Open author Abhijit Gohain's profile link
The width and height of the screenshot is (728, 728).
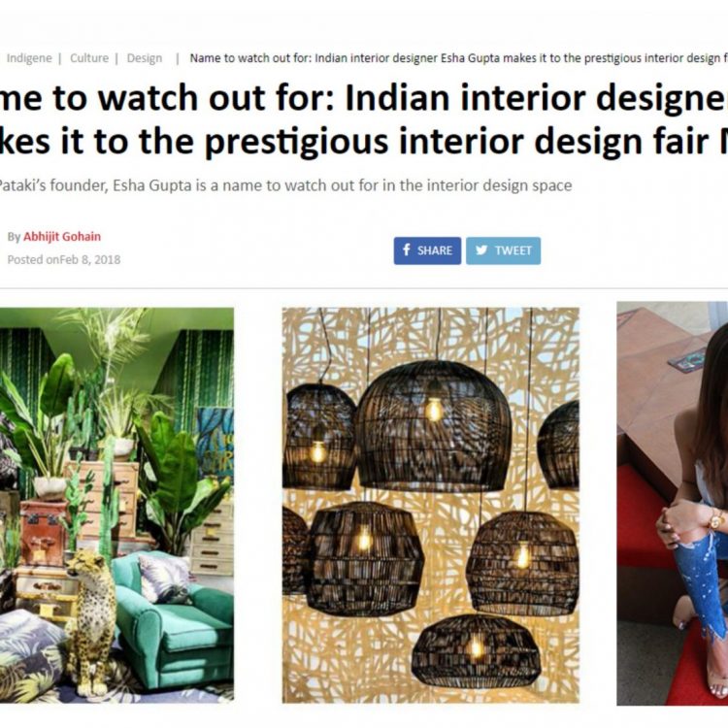(62, 237)
